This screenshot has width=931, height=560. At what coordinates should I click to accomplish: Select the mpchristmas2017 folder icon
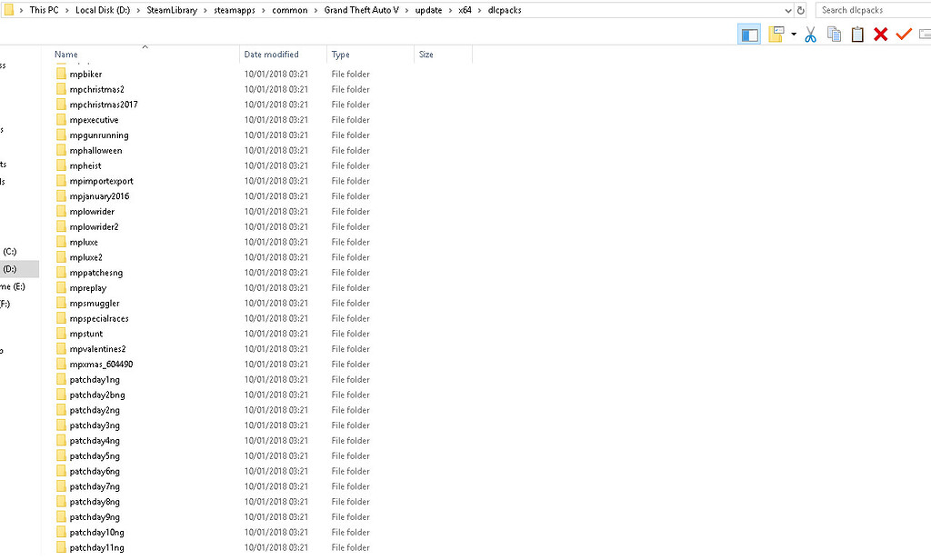(61, 105)
